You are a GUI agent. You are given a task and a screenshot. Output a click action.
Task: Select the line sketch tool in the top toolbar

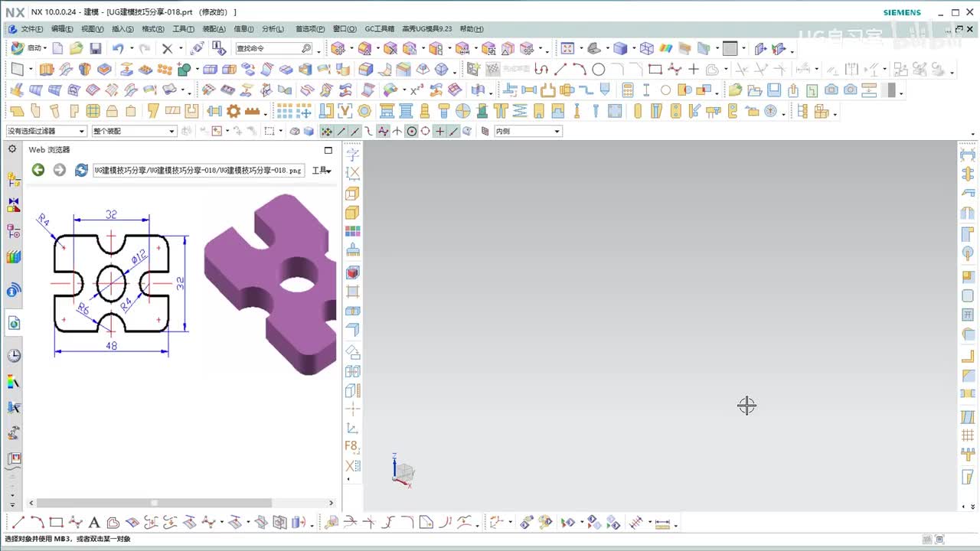point(560,70)
